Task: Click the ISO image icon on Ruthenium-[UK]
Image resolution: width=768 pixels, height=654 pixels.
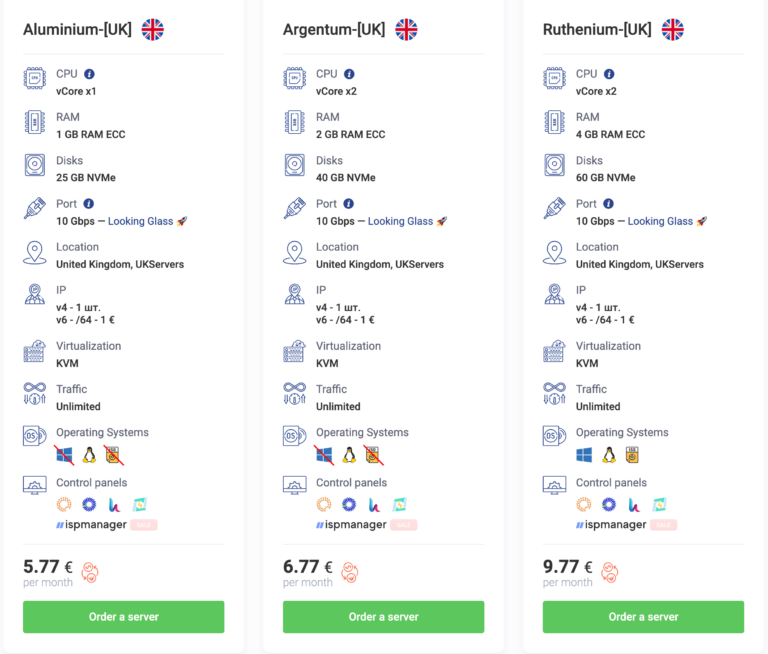Action: tap(632, 455)
